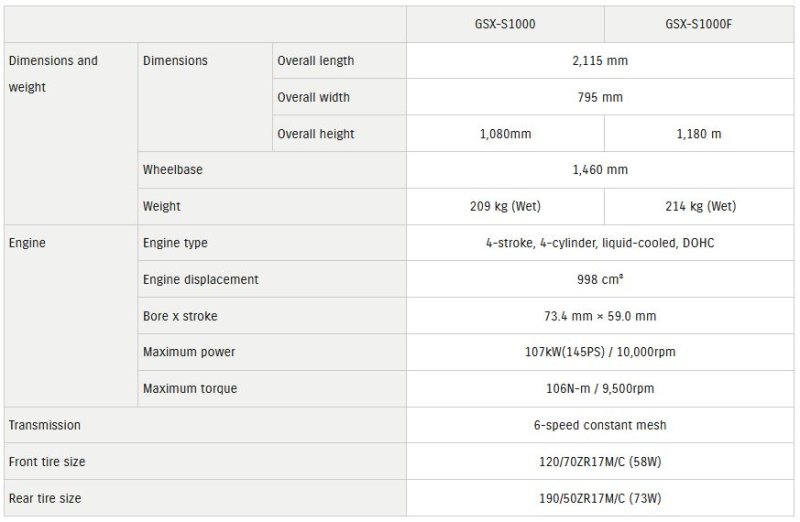This screenshot has height=522, width=800.
Task: Select the 998 cm³ displacement value
Action: [x=601, y=279]
